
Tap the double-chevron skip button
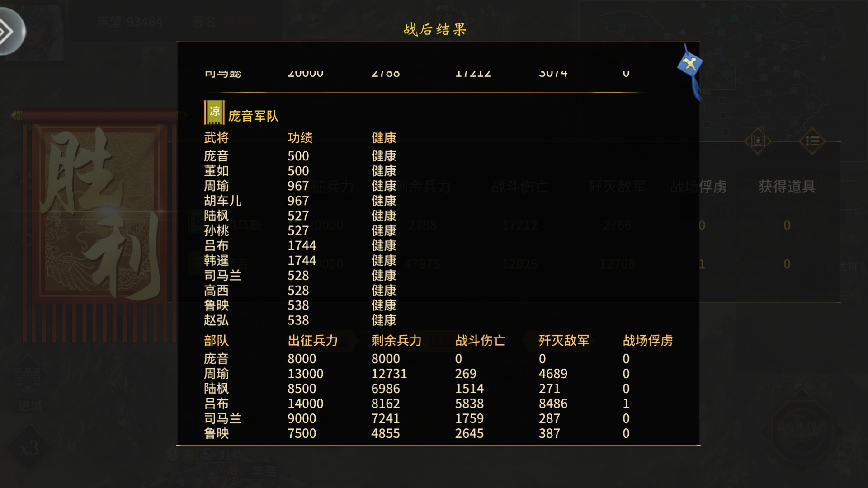click(x=10, y=32)
